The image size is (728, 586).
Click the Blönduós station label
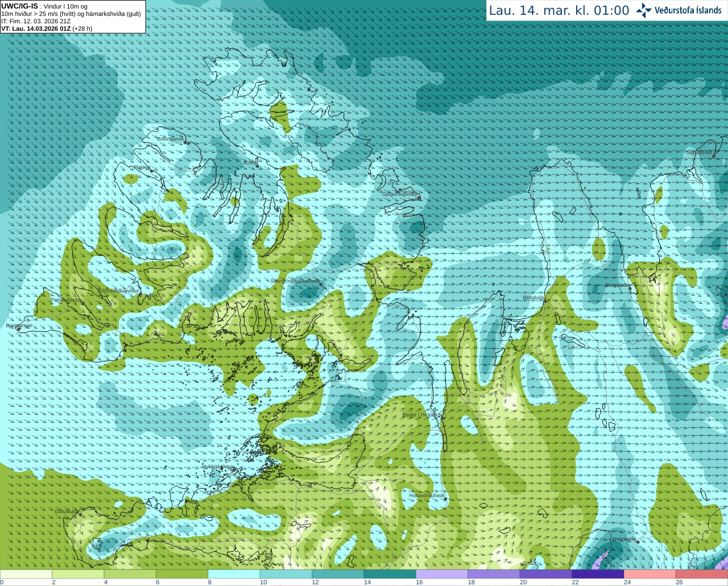click(533, 298)
